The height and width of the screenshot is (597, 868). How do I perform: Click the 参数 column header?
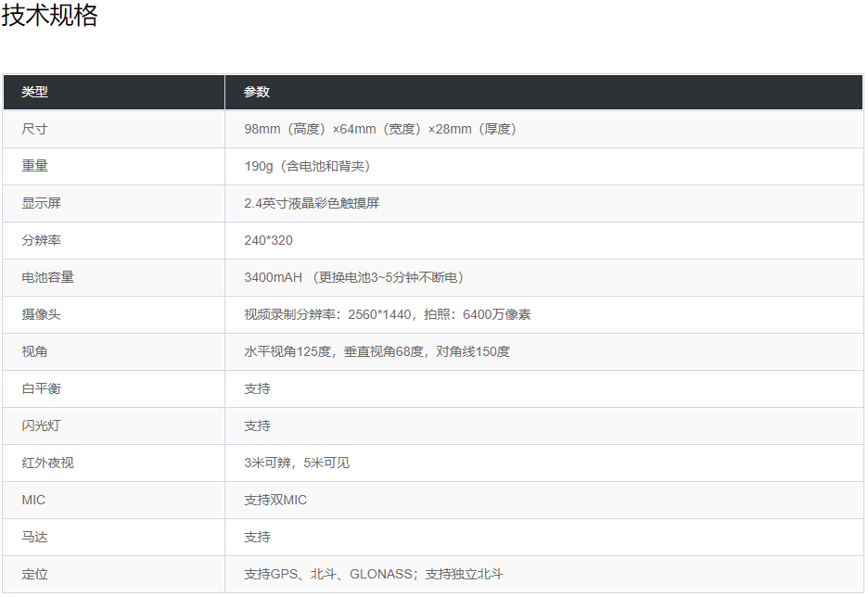(x=256, y=92)
